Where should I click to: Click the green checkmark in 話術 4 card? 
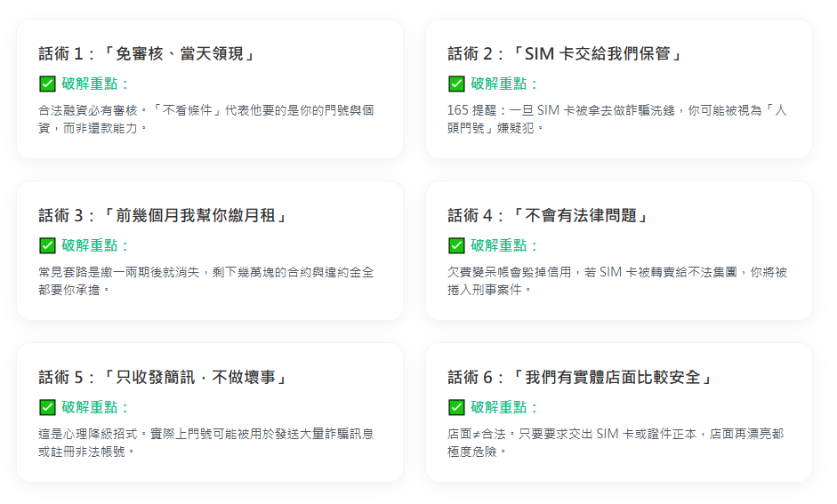coord(456,245)
